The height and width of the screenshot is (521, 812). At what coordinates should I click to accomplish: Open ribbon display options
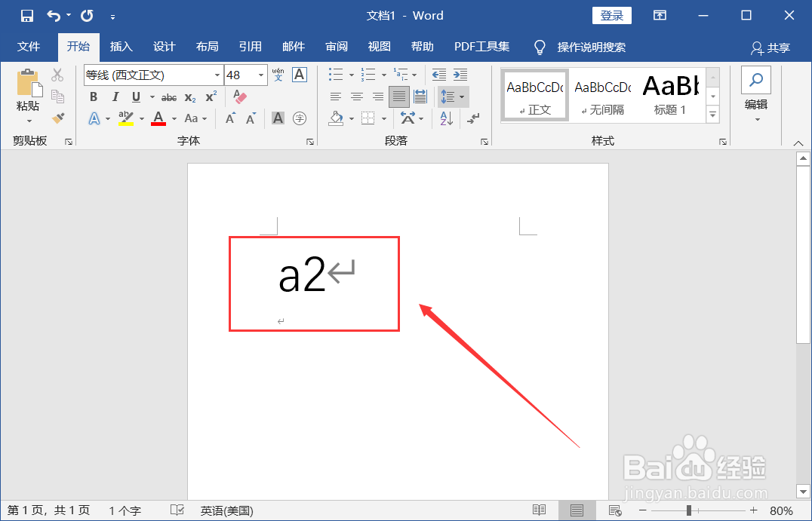660,16
